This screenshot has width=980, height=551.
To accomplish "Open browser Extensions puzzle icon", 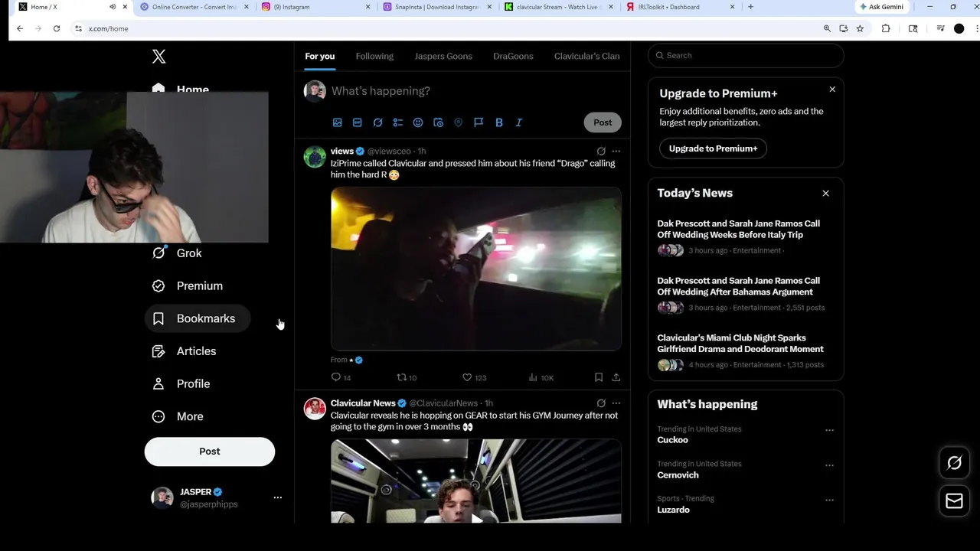I will (x=886, y=28).
